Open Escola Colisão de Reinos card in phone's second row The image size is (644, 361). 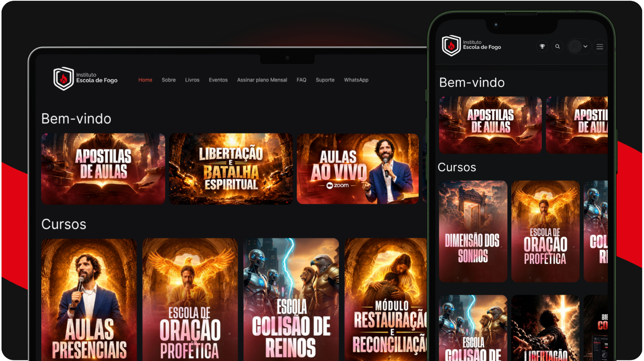(473, 327)
